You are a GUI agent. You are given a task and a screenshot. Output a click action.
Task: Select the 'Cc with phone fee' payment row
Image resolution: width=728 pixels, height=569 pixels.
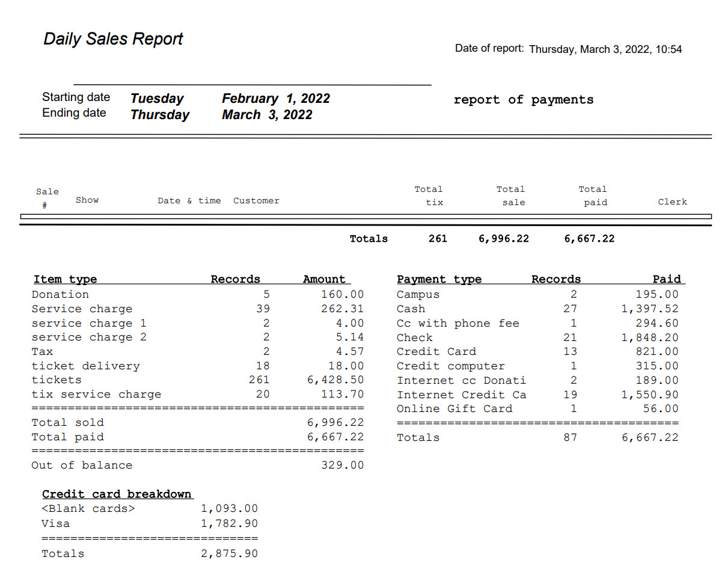457,324
